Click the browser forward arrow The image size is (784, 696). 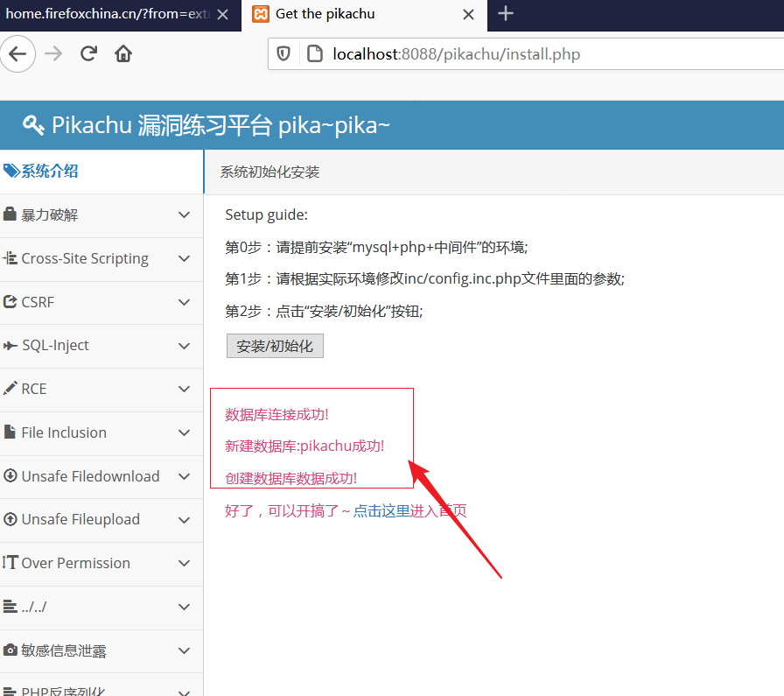pos(53,53)
